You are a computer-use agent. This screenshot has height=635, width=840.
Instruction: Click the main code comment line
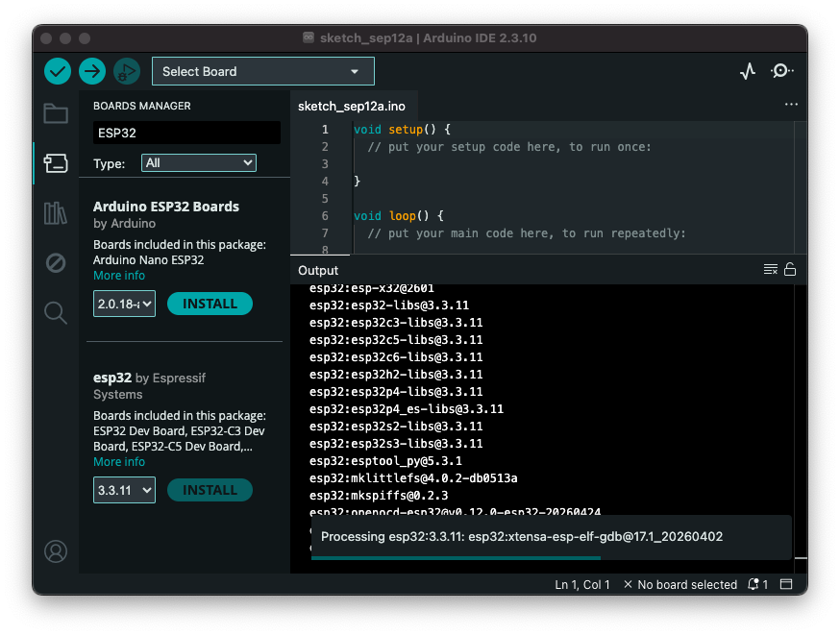[x=527, y=233]
